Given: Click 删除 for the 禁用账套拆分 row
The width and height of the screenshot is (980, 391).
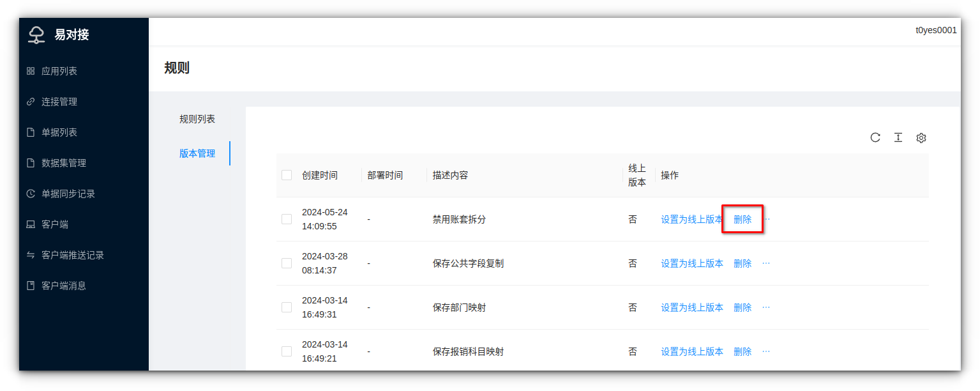Looking at the screenshot, I should (743, 219).
